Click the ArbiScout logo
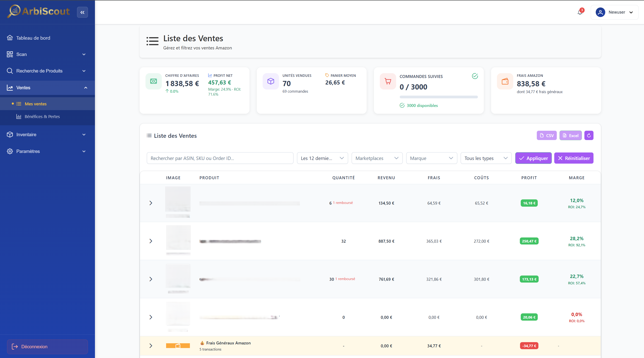 [x=39, y=11]
